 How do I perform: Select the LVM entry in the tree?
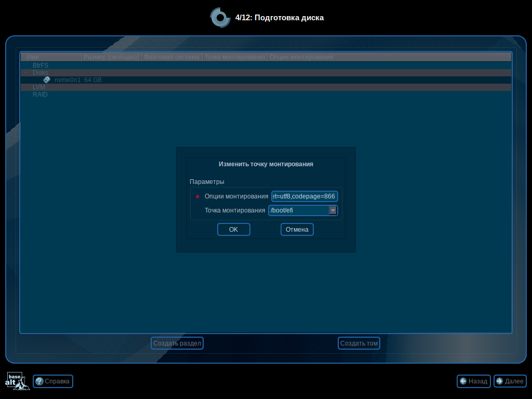(38, 87)
